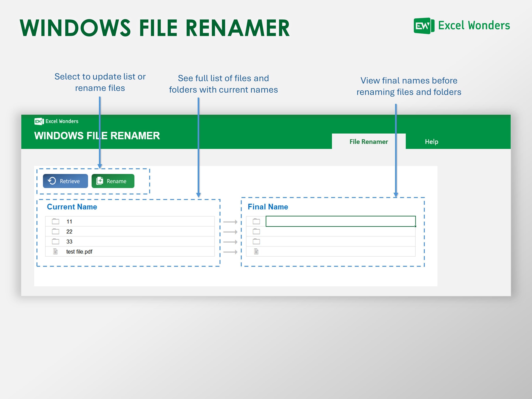
Task: Select the folder icon in first Final Name row
Action: [x=256, y=221]
